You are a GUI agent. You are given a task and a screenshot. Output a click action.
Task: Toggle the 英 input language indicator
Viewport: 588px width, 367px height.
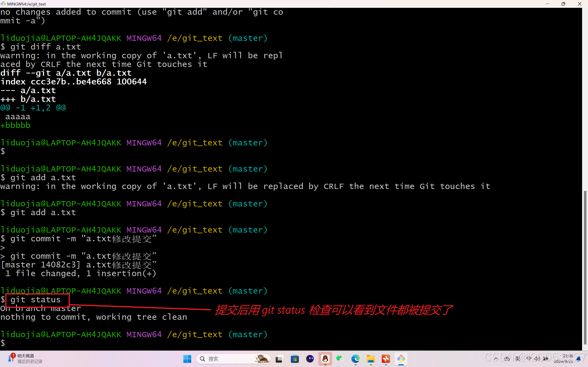coord(518,359)
